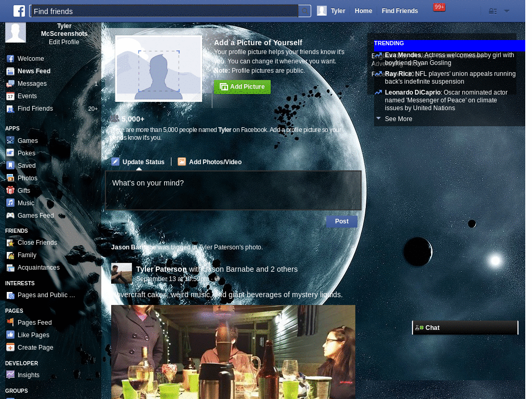Click the Add Photos/Video picture icon

(182, 162)
